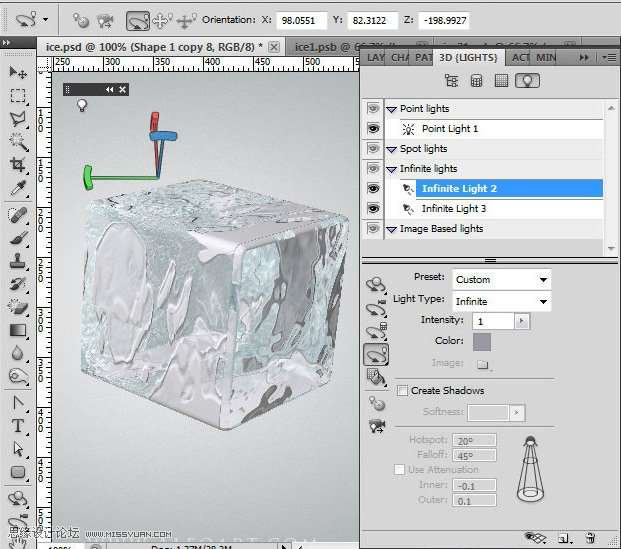
Task: Filter 3D panel by lights
Action: [x=527, y=81]
